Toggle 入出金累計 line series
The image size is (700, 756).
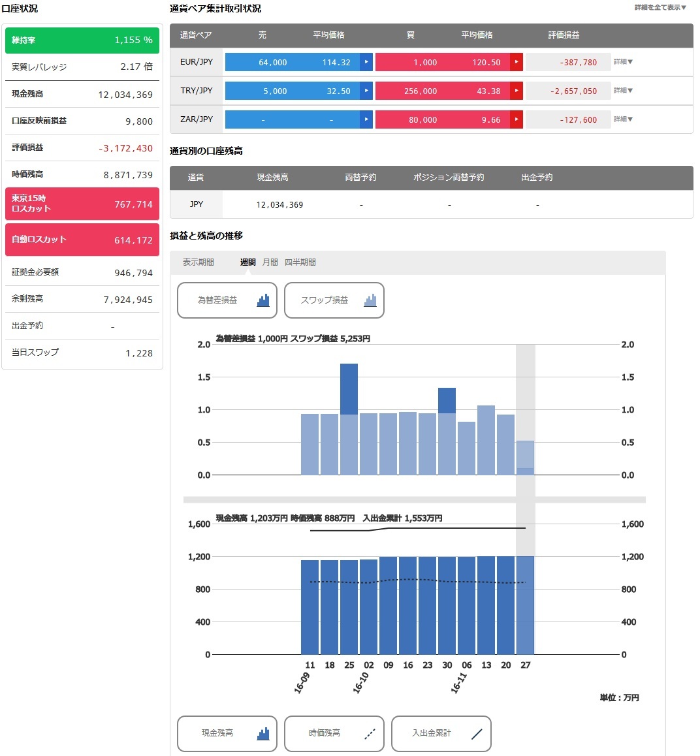click(x=441, y=733)
